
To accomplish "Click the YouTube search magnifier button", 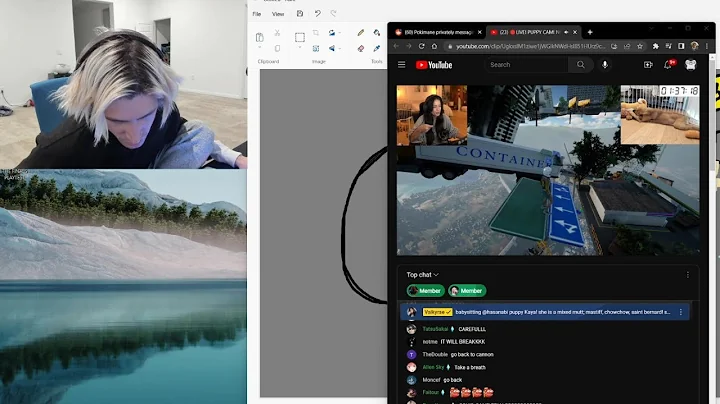I will (x=581, y=65).
